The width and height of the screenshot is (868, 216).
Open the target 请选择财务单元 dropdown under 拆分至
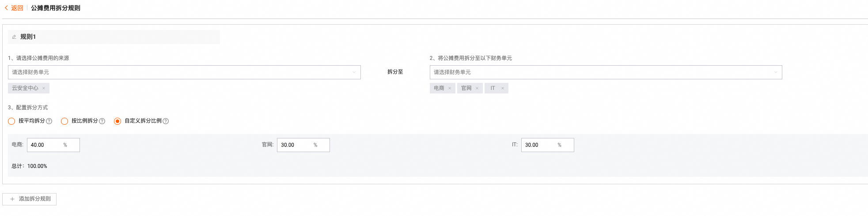click(606, 72)
